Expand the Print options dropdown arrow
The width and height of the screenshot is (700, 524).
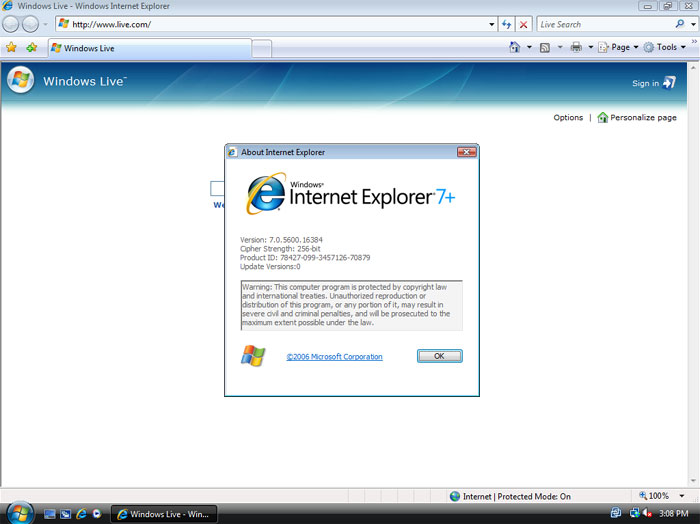[590, 47]
